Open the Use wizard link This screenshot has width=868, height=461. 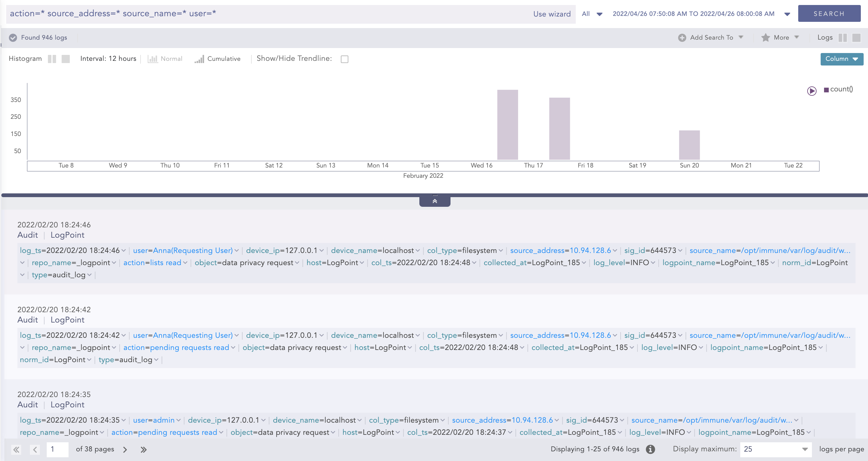click(x=551, y=14)
